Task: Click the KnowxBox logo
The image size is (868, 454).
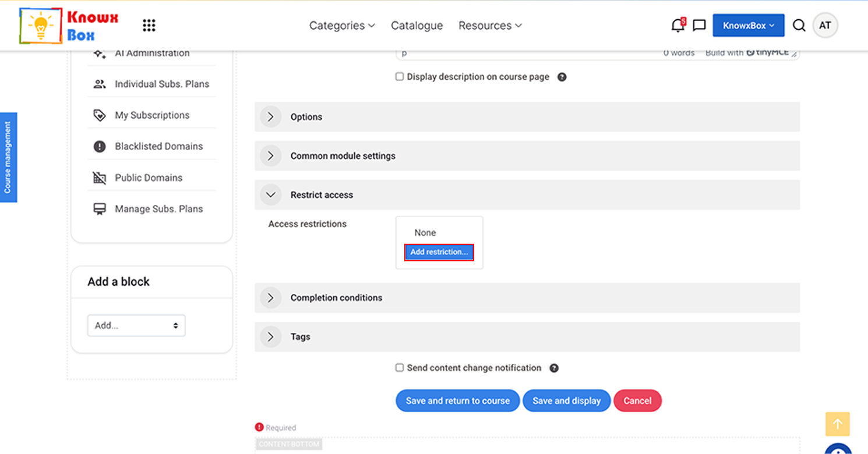Action: pos(69,26)
